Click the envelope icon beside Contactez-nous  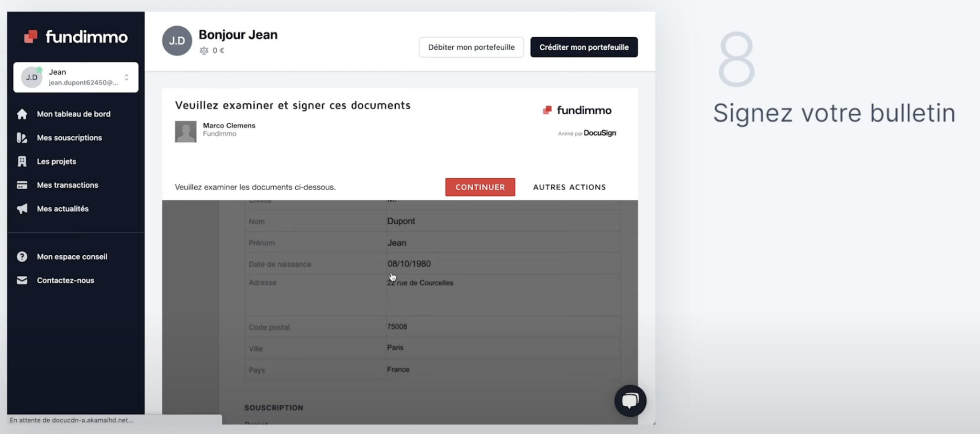point(22,280)
